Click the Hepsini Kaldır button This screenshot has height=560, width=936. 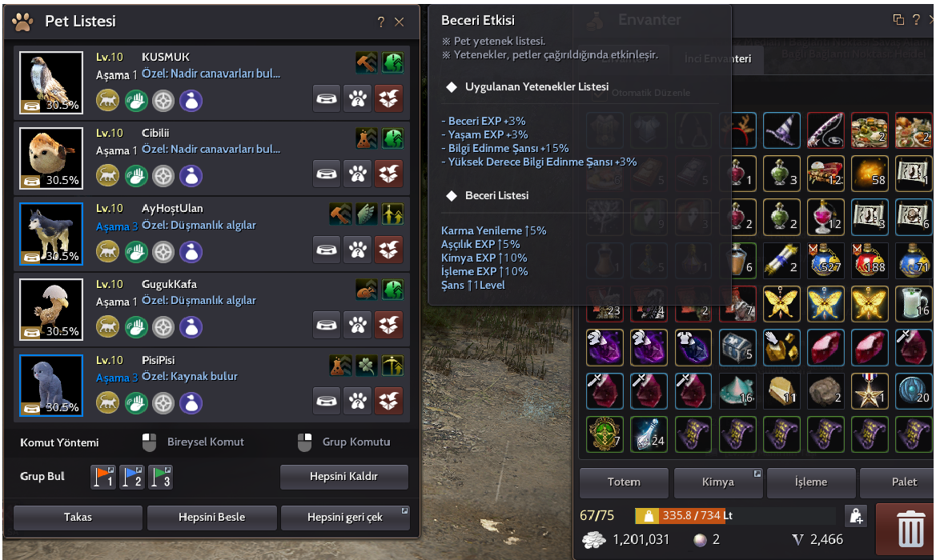(x=343, y=477)
